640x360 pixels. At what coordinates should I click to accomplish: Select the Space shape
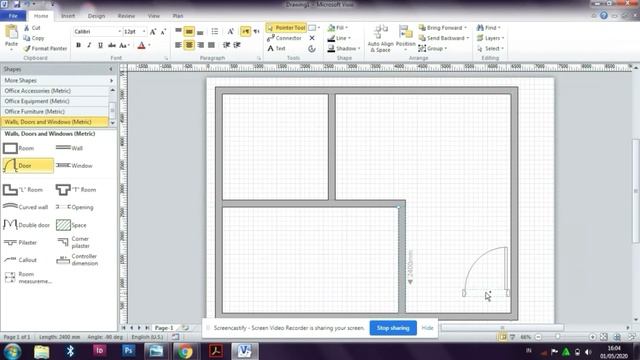coord(71,225)
